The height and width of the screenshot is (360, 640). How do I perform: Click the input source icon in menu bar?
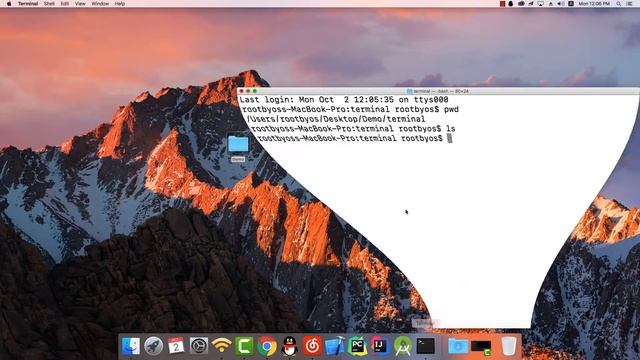click(x=571, y=4)
